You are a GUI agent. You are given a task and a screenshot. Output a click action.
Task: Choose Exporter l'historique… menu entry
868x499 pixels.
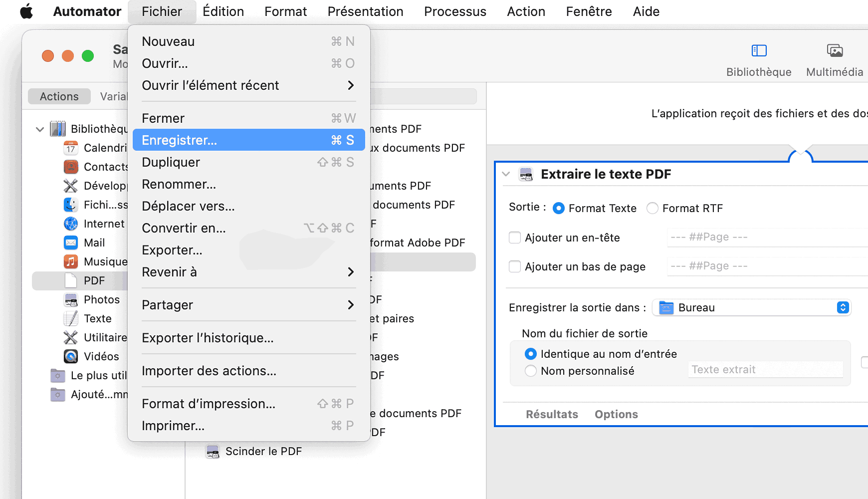(x=248, y=338)
